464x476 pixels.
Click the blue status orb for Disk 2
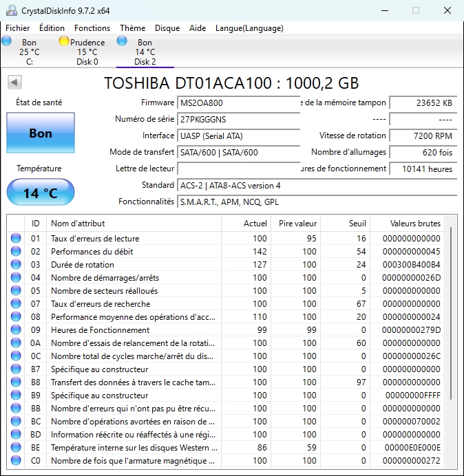[x=123, y=41]
